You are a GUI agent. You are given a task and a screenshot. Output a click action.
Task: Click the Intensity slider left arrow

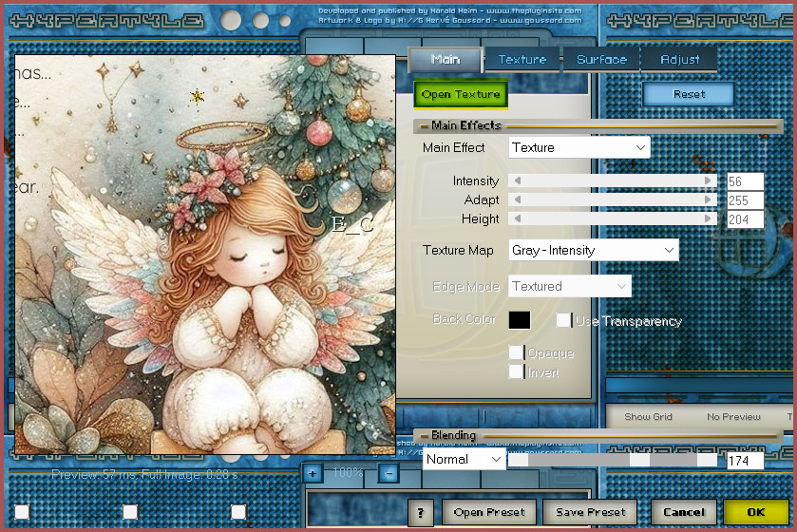click(517, 181)
